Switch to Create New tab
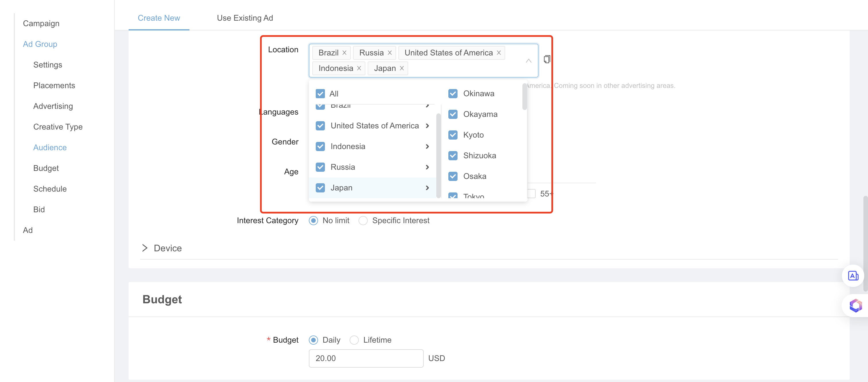Screen dimensions: 868x382 coord(159,18)
